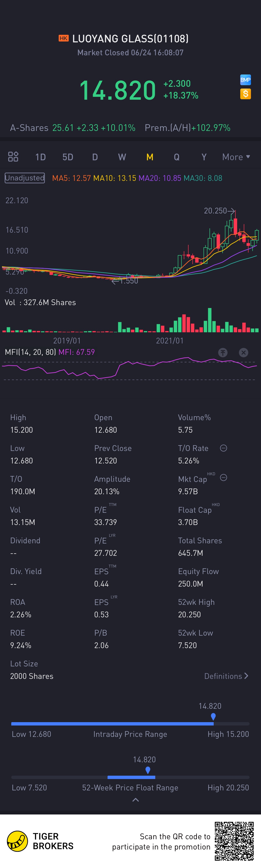261x868 pixels.
Task: Tap the LUOYANG GLASS(01108) title
Action: click(130, 39)
